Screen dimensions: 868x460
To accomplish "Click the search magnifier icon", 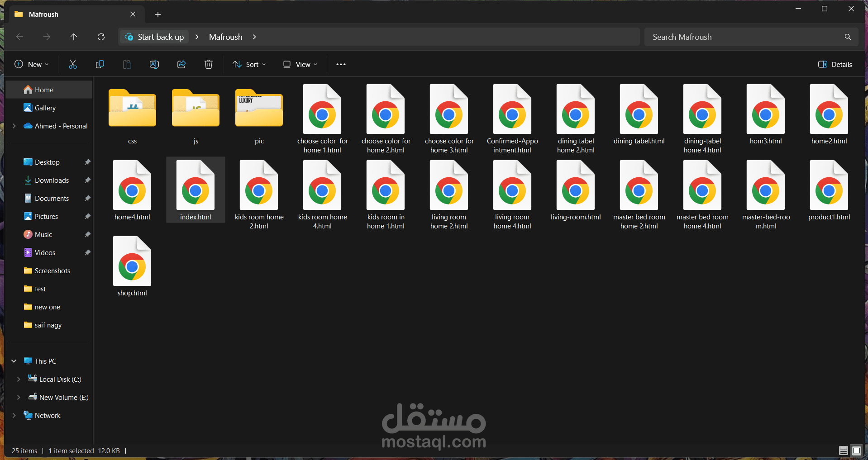I will (x=848, y=37).
